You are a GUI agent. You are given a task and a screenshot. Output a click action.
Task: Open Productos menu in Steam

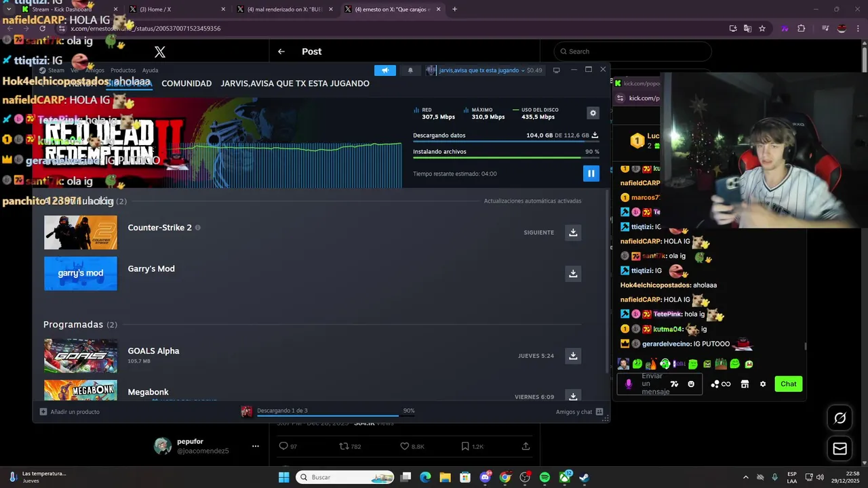coord(123,70)
